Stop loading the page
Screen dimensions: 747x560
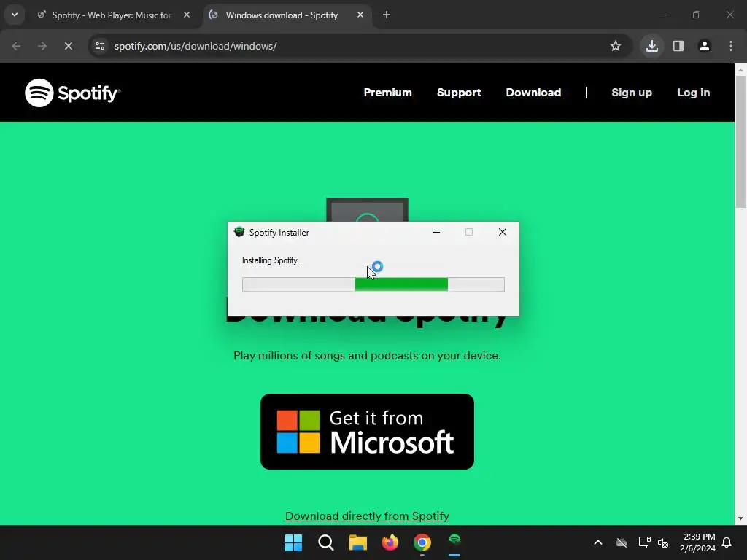tap(69, 46)
